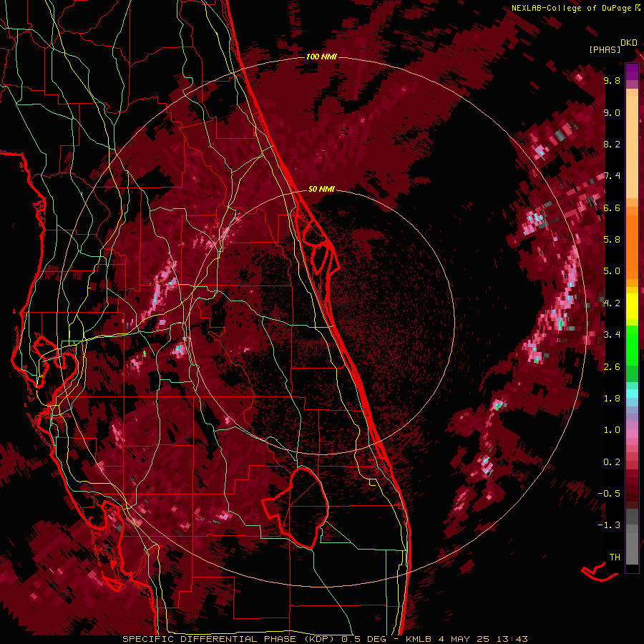Click the SPECIFIC DIFFERENTIAL PHASE caption text

tap(209, 639)
